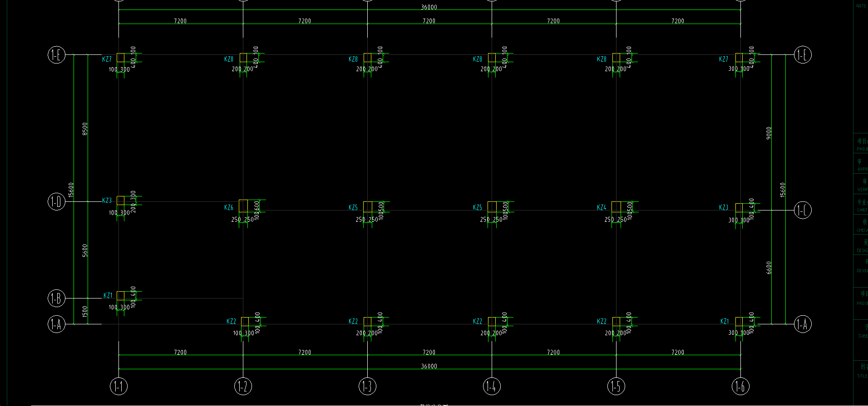This screenshot has width=868, height=406.
Task: Select the right-side 1-E axis bubble
Action: pyautogui.click(x=803, y=55)
